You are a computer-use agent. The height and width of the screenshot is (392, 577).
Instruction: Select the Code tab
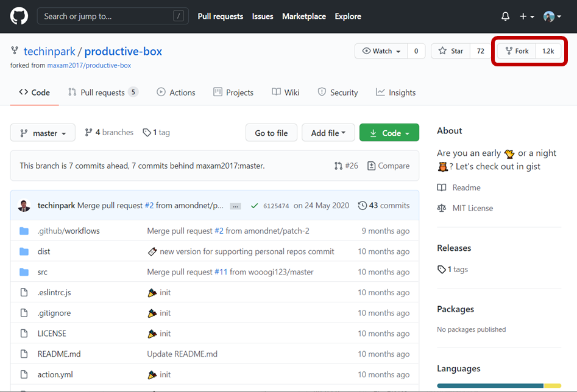(35, 93)
